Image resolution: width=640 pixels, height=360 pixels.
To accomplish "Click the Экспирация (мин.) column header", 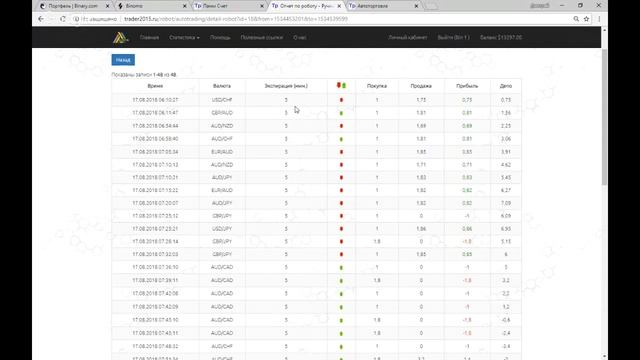I will click(286, 86).
